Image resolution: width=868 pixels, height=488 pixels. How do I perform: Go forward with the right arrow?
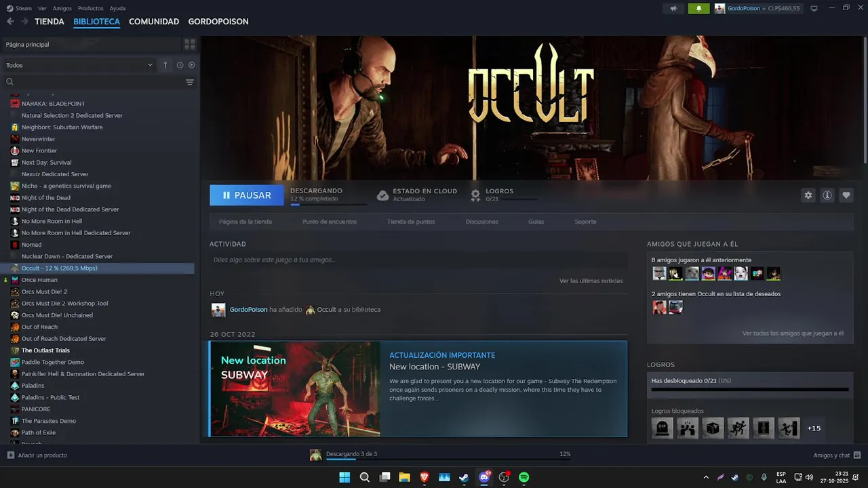coord(24,22)
